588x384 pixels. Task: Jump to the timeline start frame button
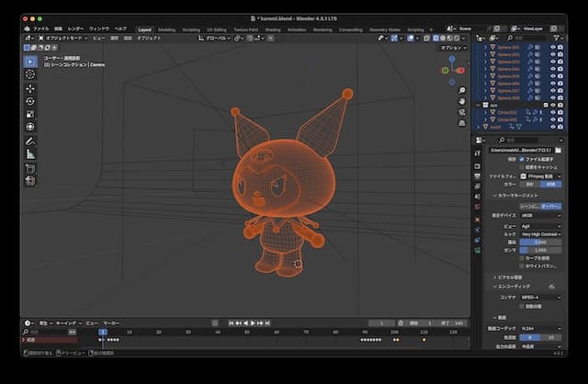(x=231, y=322)
